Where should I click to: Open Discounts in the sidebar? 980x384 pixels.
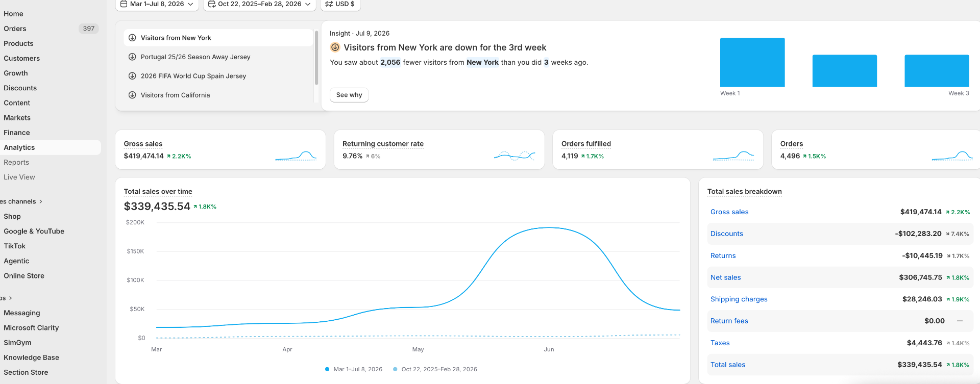20,88
